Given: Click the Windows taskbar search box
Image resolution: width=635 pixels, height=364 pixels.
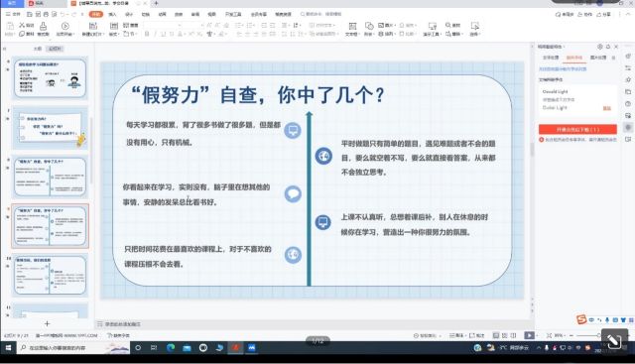Looking at the screenshot, I should (x=72, y=348).
